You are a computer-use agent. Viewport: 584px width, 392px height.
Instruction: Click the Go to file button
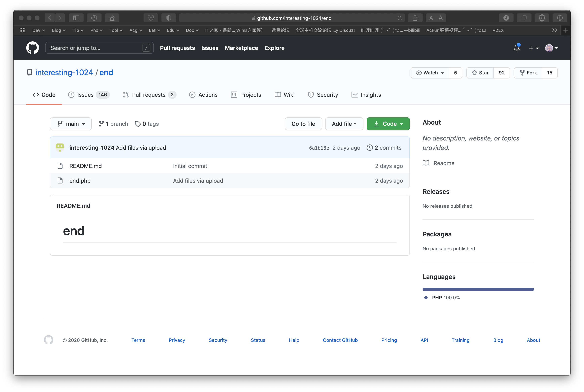[303, 124]
